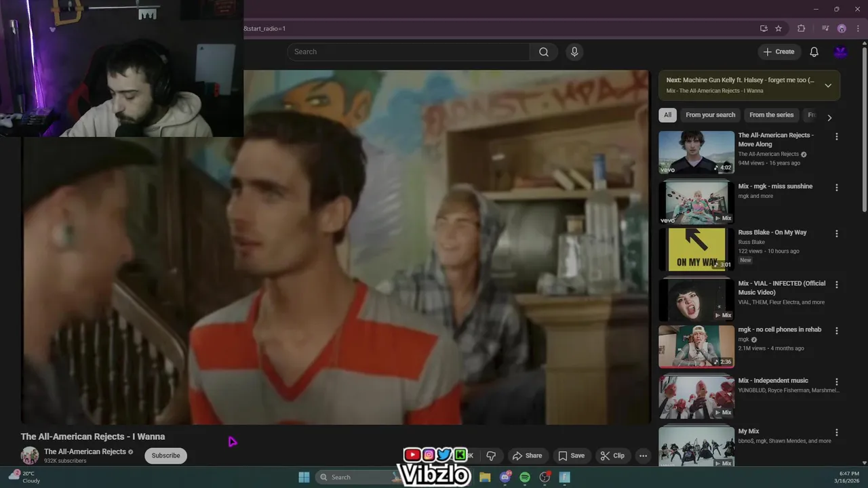Click into the YouTube search field
Screen dimensions: 868x488
pyautogui.click(x=409, y=52)
